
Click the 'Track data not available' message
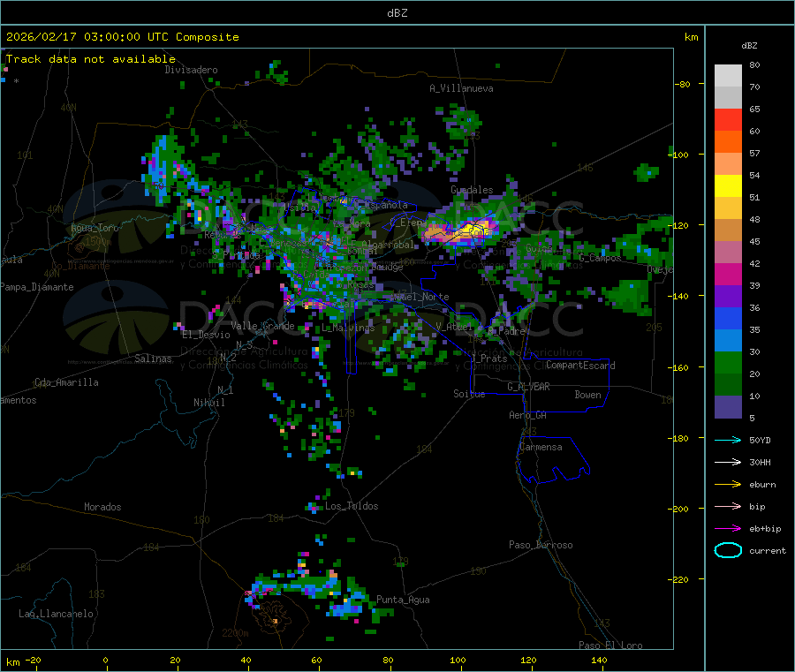[90, 59]
